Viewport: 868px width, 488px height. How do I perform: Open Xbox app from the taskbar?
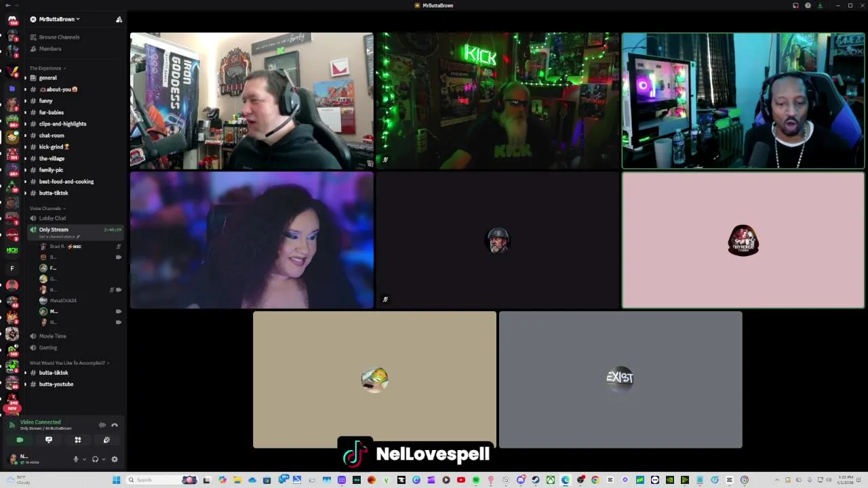click(x=551, y=480)
